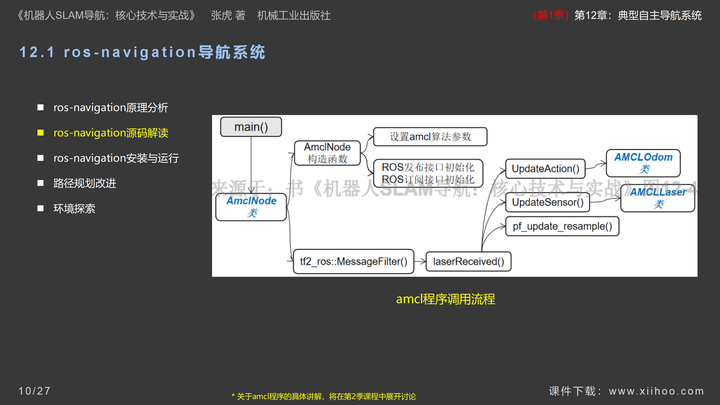The height and width of the screenshot is (405, 720).
Task: Click the '路径规划改进' bullet item
Action: (x=84, y=183)
